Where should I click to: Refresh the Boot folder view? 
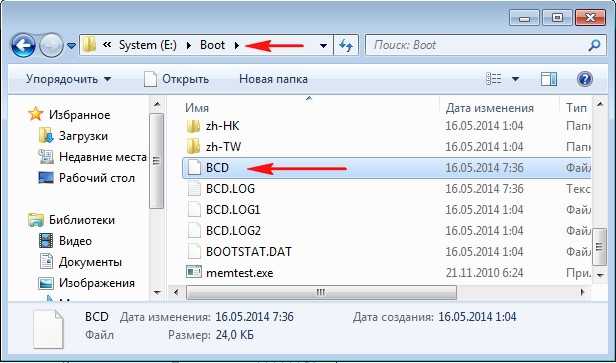[346, 46]
